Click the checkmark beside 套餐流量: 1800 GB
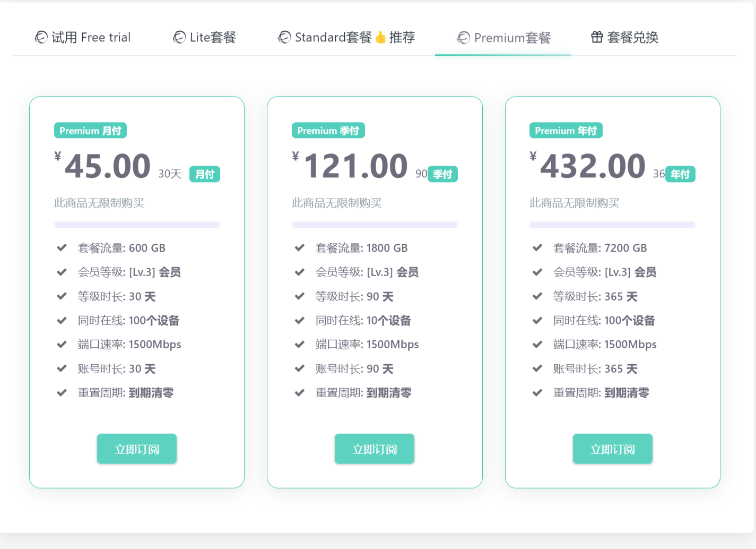Screen dimensions: 756x549 pos(299,248)
